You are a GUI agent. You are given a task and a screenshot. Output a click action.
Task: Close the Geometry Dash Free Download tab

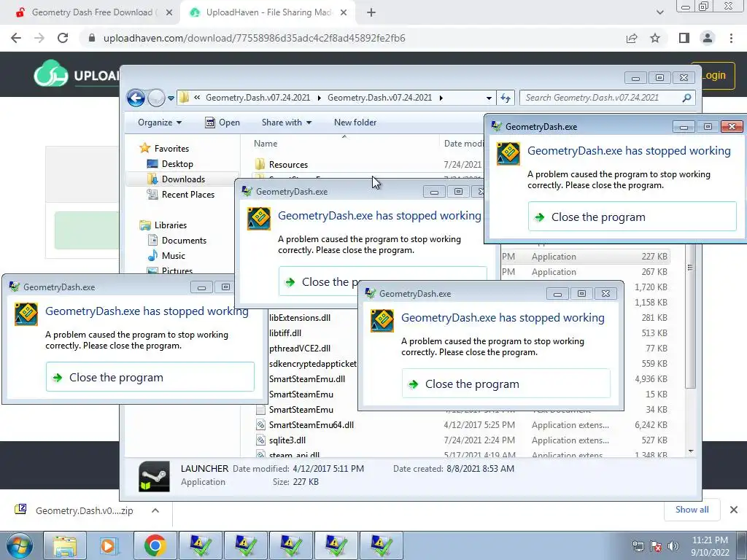(x=169, y=13)
